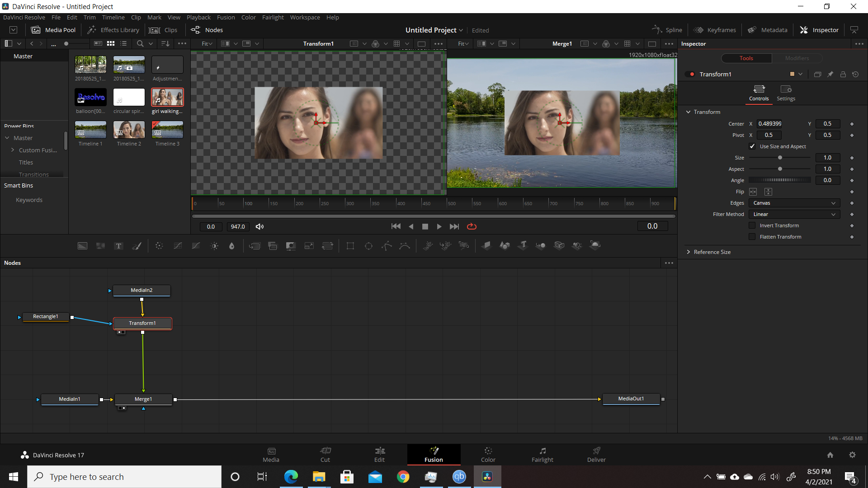Viewport: 868px width, 488px height.
Task: Pin the Transform1 tool in Inspector
Action: (830, 74)
